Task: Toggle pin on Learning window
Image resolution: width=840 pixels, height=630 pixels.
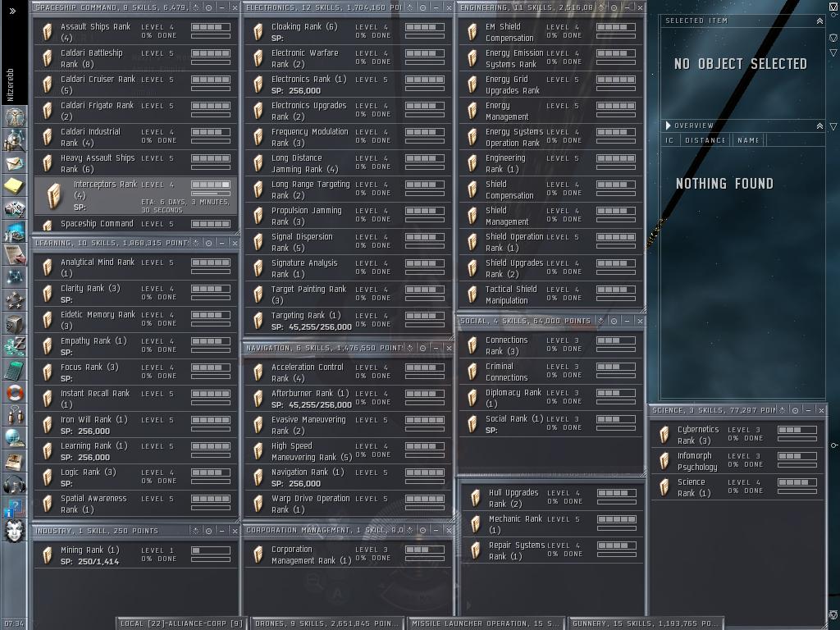Action: tap(195, 243)
